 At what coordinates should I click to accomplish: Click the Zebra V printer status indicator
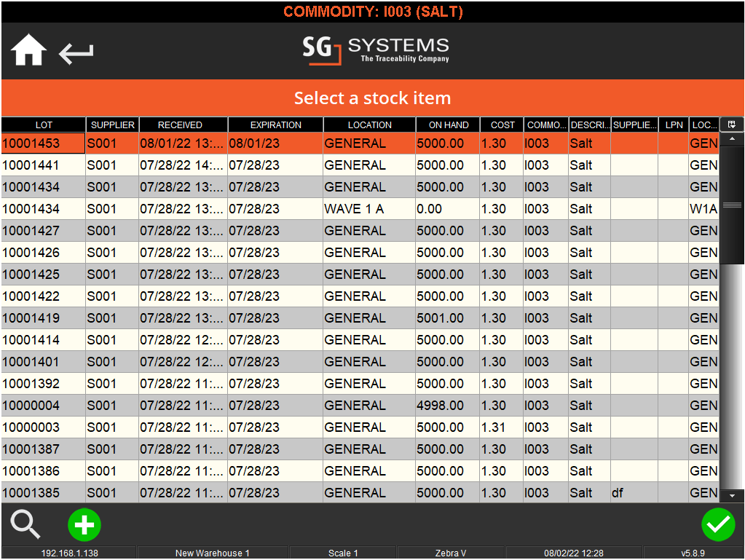pos(449,552)
